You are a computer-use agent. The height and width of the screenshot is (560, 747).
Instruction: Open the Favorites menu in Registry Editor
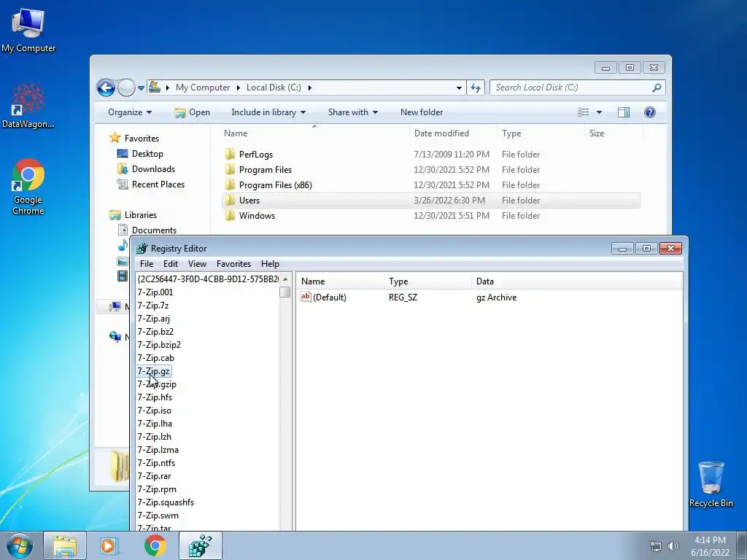click(233, 264)
